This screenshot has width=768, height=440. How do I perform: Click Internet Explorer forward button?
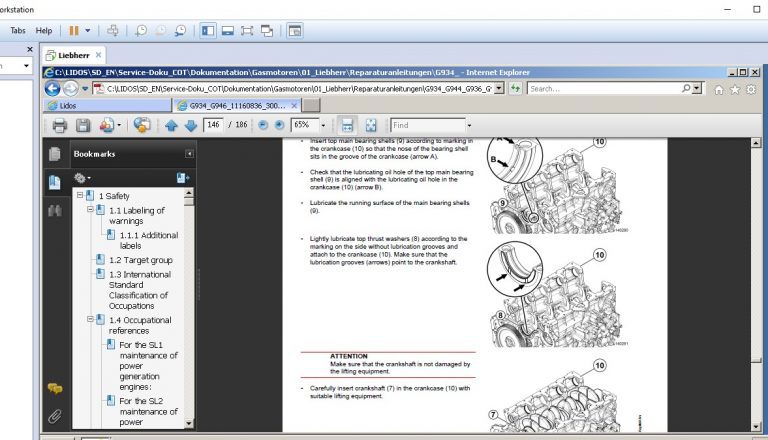pos(71,89)
